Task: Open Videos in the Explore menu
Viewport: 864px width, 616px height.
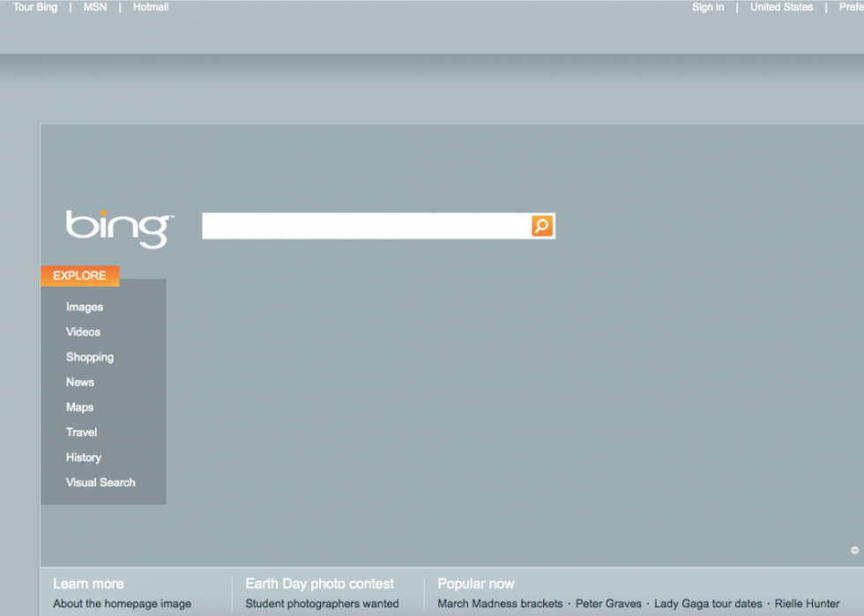Action: point(83,331)
